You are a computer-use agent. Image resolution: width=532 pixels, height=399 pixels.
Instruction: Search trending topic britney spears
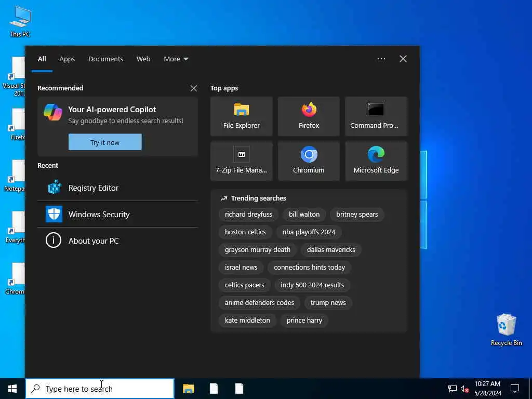[357, 215]
